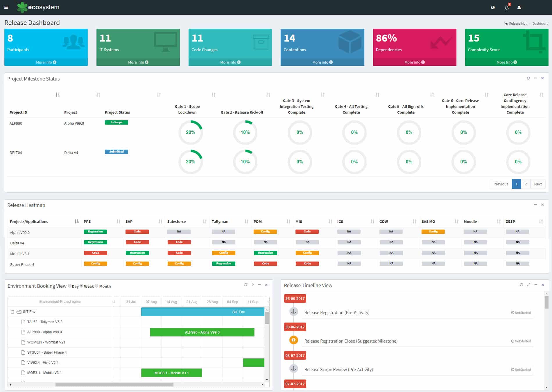Viewport: 552px width, 392px height.
Task: Click the In-Scope status badge for ALP990
Action: (117, 122)
